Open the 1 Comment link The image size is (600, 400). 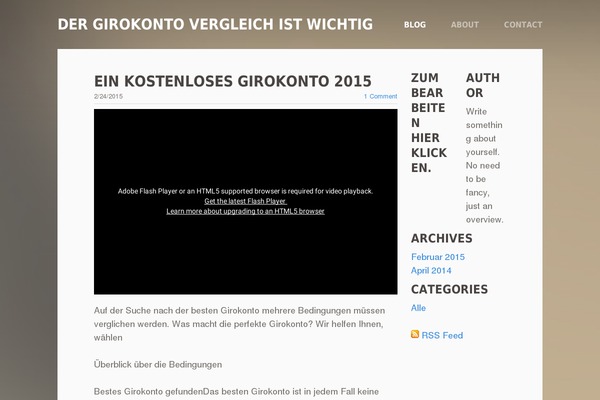[380, 96]
